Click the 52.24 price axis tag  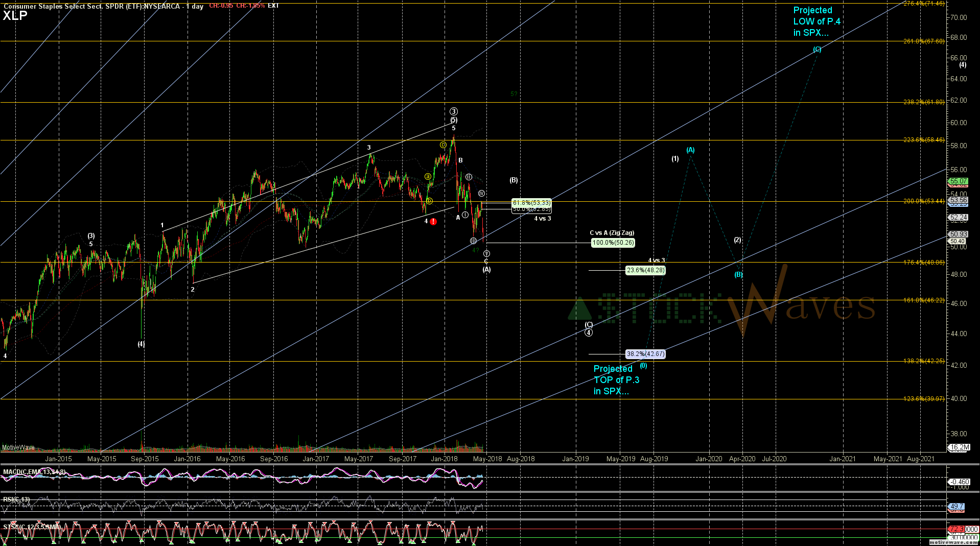click(x=958, y=218)
